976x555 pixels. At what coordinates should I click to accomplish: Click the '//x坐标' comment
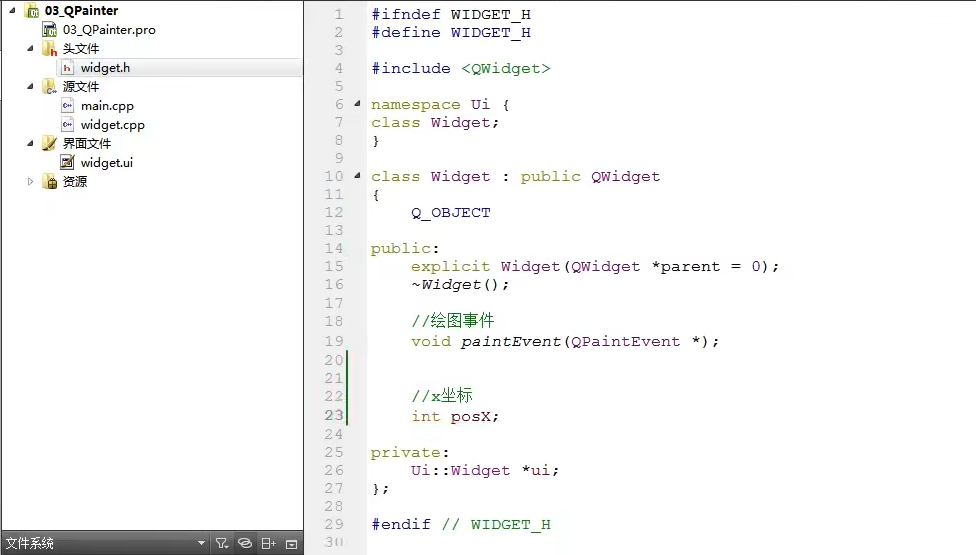pos(442,396)
